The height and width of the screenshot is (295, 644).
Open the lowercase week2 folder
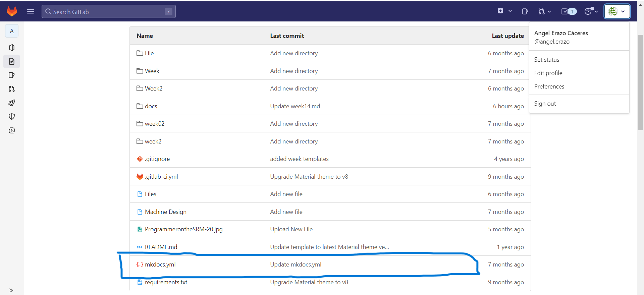(153, 141)
